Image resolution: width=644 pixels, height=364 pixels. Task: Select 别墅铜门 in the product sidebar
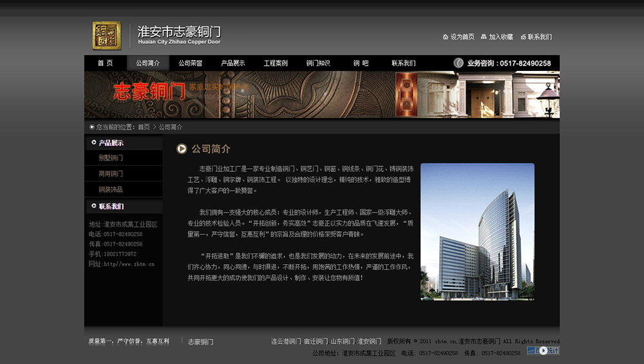pyautogui.click(x=111, y=158)
